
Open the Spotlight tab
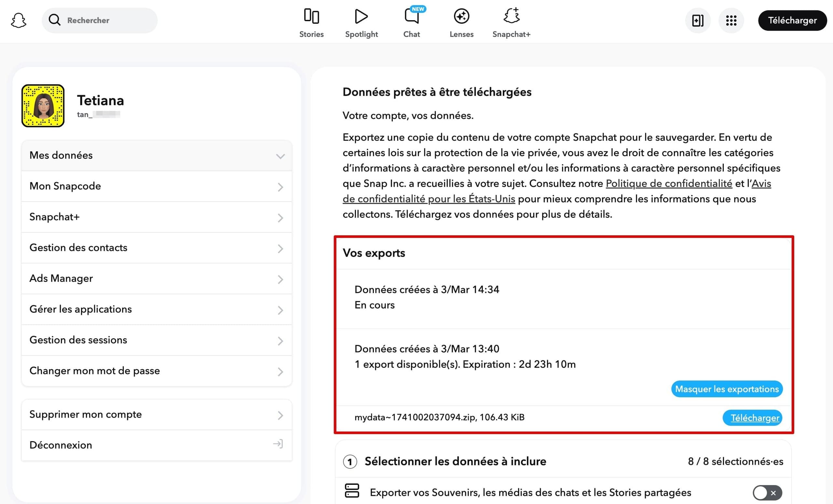point(362,23)
